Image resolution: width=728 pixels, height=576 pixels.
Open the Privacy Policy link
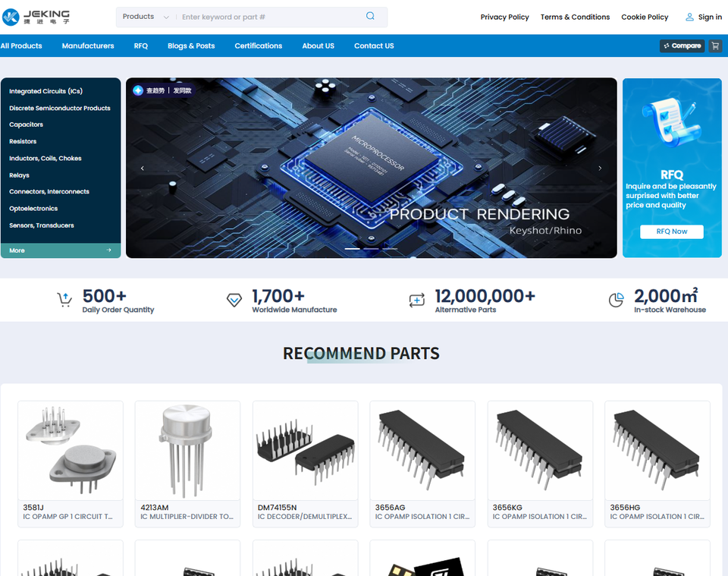(505, 17)
